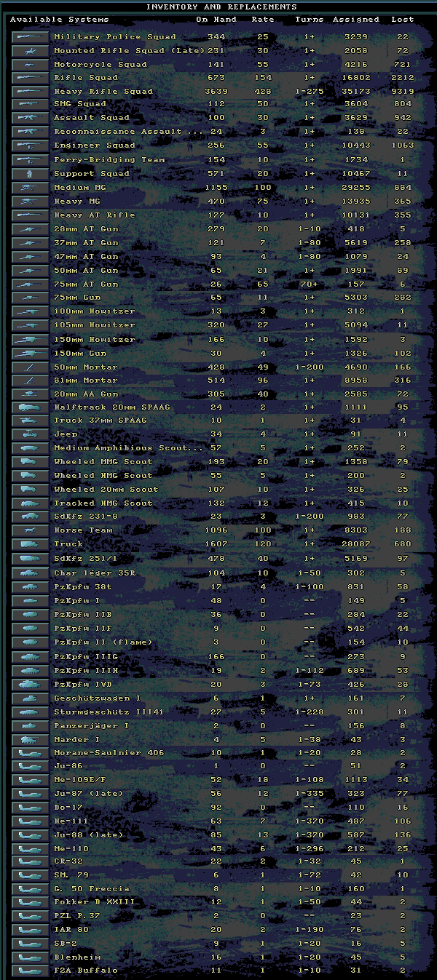This screenshot has width=437, height=980.
Task: Click the On Hand column header
Action: coord(216,20)
